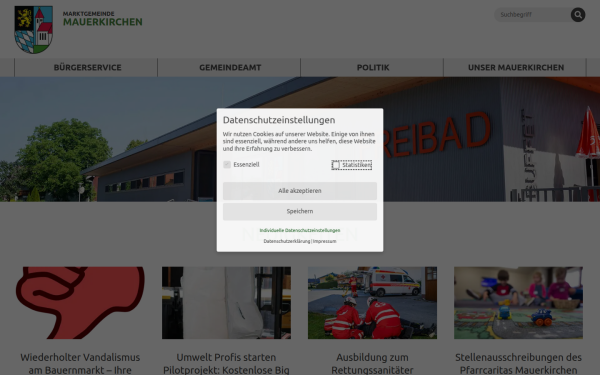This screenshot has height=375, width=600.
Task: Open the Politik menu
Action: (x=373, y=67)
